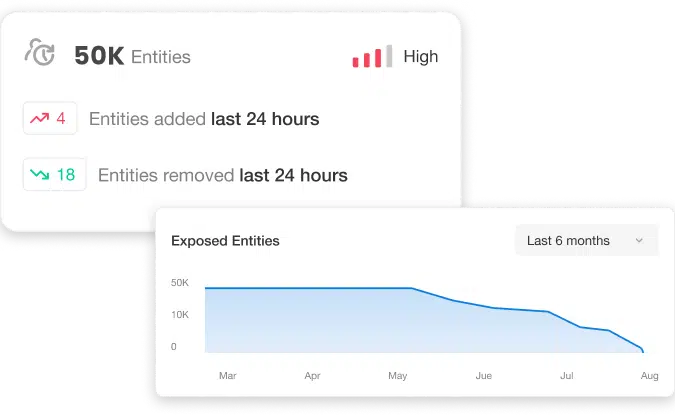Click the High severity label

pos(420,57)
